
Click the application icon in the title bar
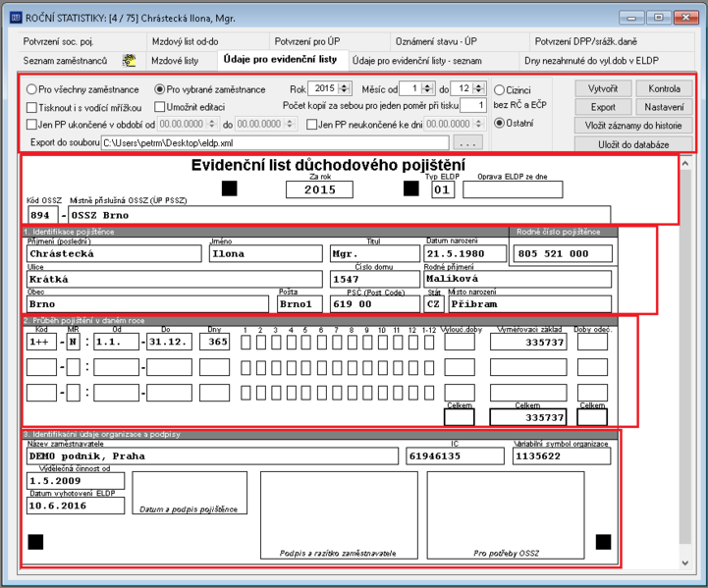16,18
